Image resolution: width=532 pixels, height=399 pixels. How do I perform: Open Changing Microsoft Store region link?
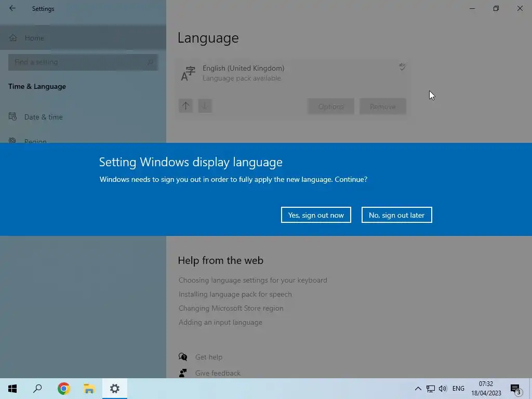231,308
